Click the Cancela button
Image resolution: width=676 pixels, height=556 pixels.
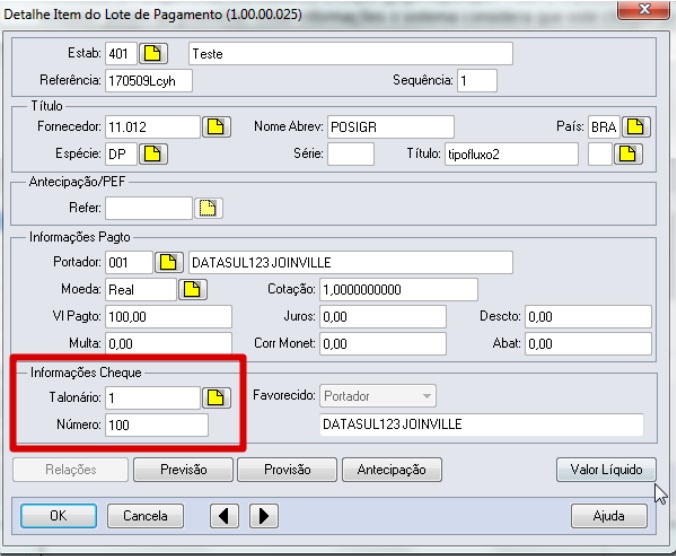[x=145, y=516]
